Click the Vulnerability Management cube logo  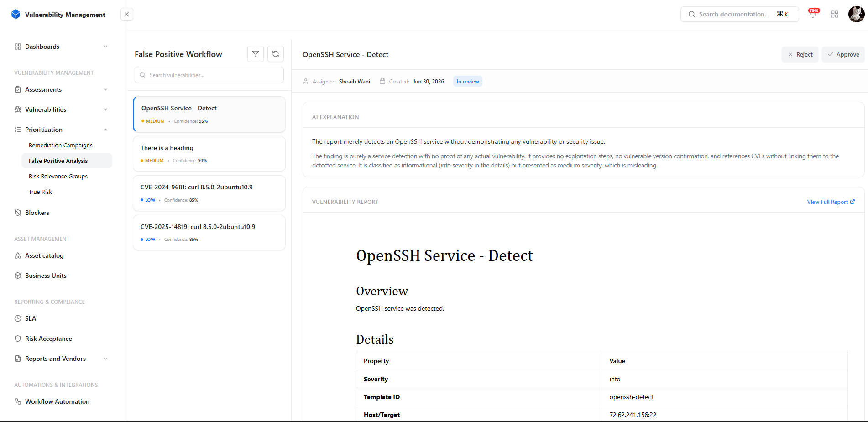pyautogui.click(x=16, y=14)
